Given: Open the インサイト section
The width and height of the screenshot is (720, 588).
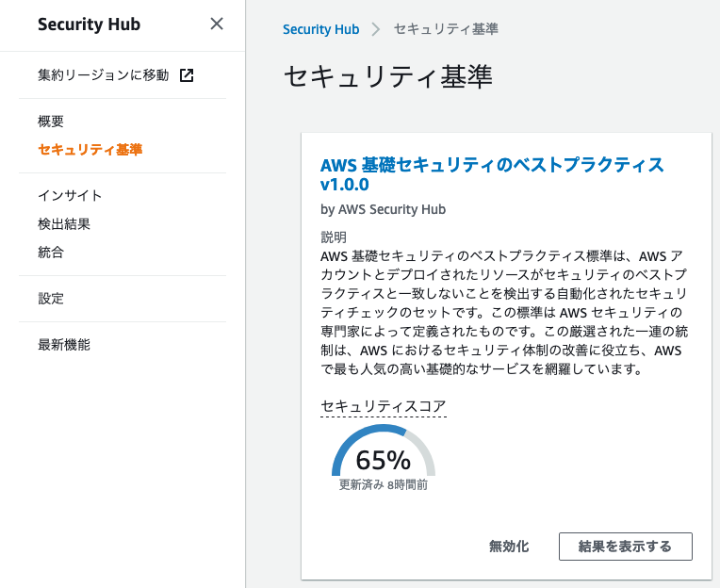Looking at the screenshot, I should pos(70,196).
